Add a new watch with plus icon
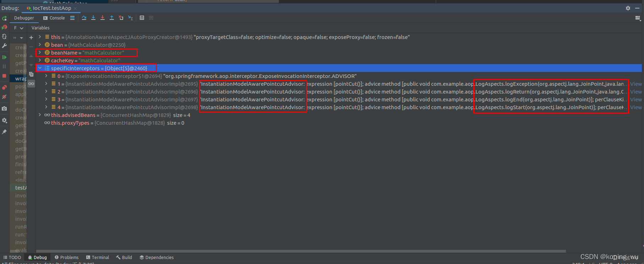The image size is (644, 264). [x=31, y=37]
